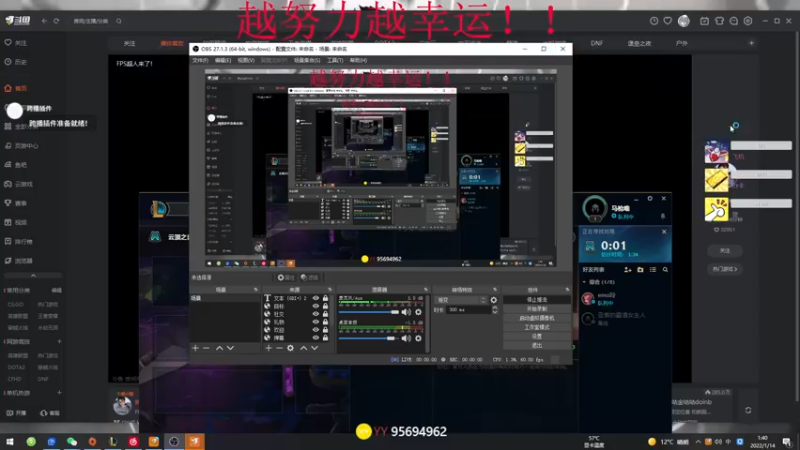Toggle visibility of 礼物 source
Viewport: 800px width, 450px height.
pyautogui.click(x=316, y=322)
